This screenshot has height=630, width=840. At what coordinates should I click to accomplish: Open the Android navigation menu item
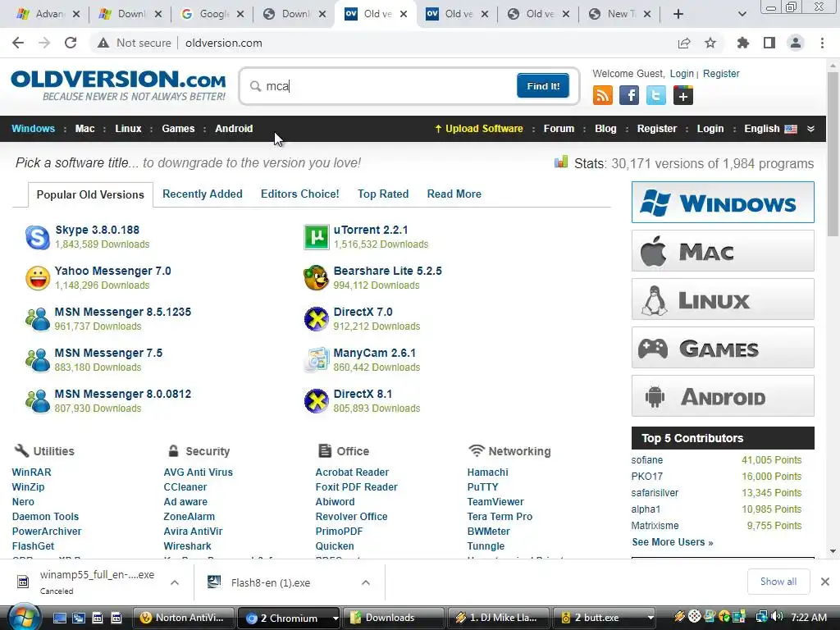pyautogui.click(x=234, y=129)
